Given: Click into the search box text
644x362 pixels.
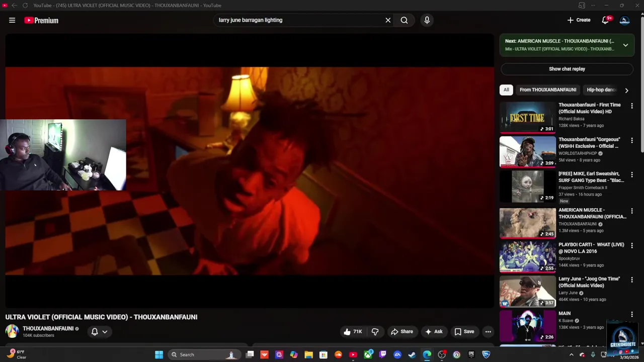Looking at the screenshot, I should coord(251,20).
